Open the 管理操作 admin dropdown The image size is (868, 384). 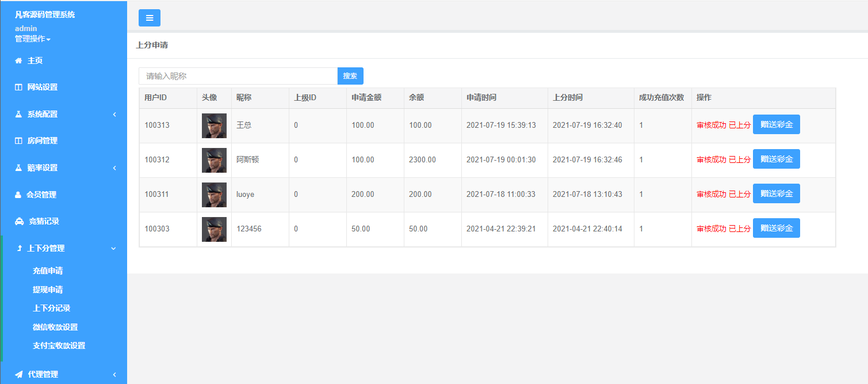tap(33, 39)
